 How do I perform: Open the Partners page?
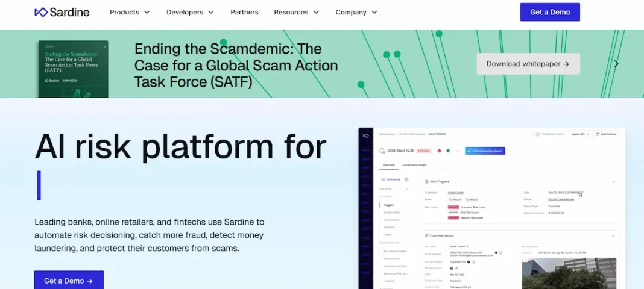click(x=244, y=12)
